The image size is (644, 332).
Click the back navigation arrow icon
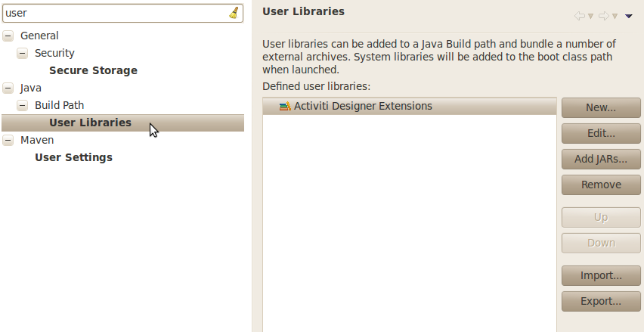click(x=580, y=16)
